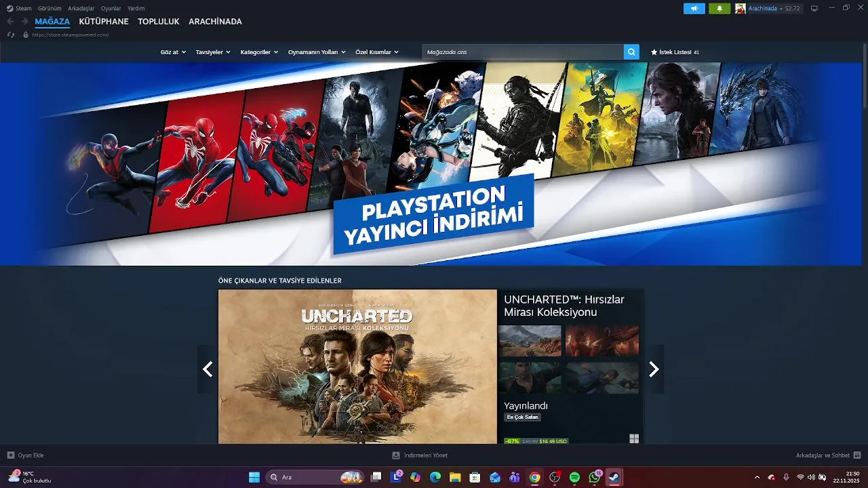The height and width of the screenshot is (488, 868).
Task: Expand the Tavsiyeler dropdown
Action: (213, 52)
